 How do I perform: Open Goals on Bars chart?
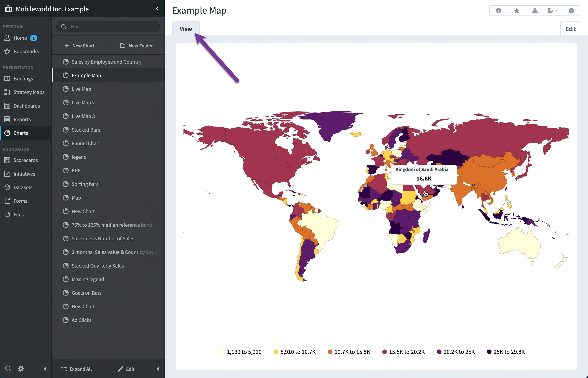tap(108, 293)
